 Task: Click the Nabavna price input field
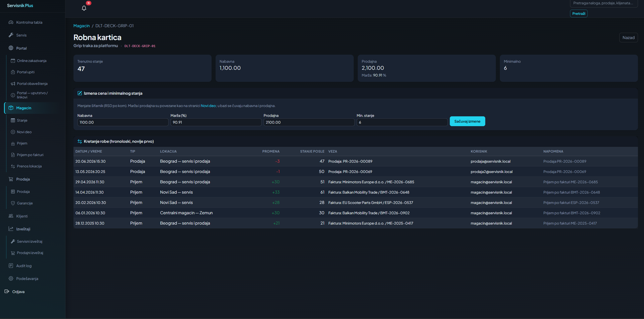[123, 122]
